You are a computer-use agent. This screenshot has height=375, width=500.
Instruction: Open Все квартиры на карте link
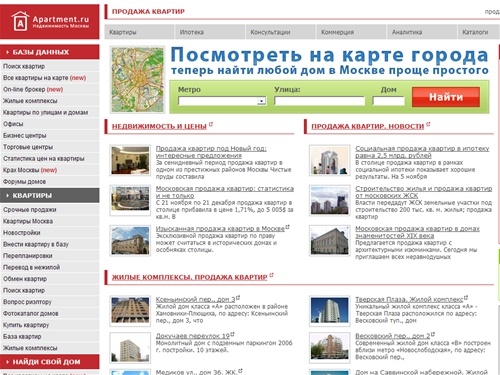tap(44, 78)
